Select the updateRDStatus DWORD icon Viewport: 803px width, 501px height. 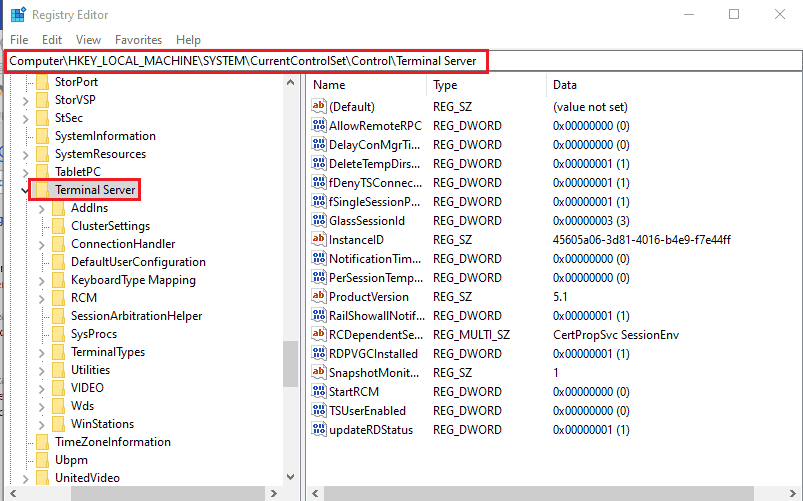[319, 429]
